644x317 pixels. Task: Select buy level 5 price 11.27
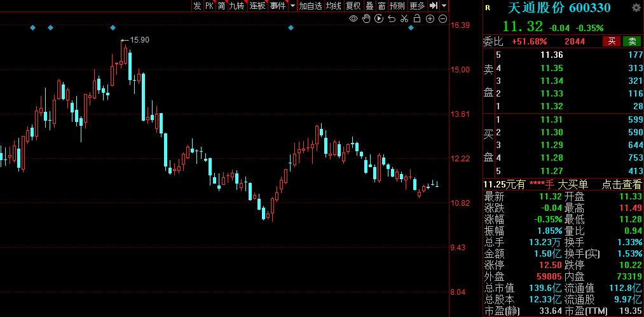pyautogui.click(x=552, y=171)
